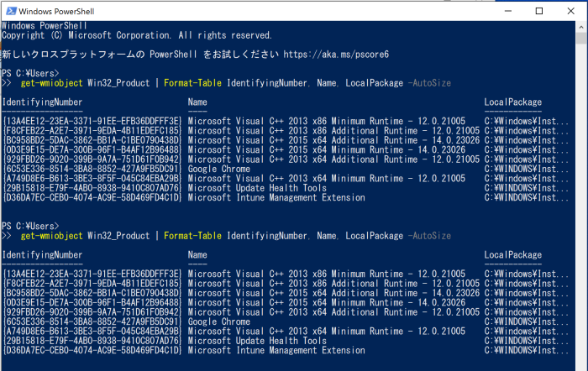Click GUID {A749D8E6-B613-3BE3...} in second table
Viewport: 588px width, 371px height.
(92, 332)
